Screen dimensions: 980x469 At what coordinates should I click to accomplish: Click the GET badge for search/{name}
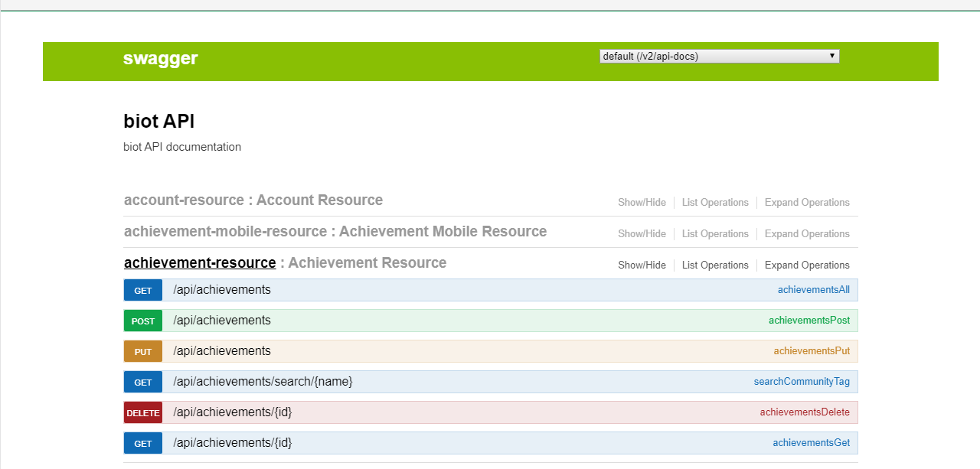click(x=143, y=382)
